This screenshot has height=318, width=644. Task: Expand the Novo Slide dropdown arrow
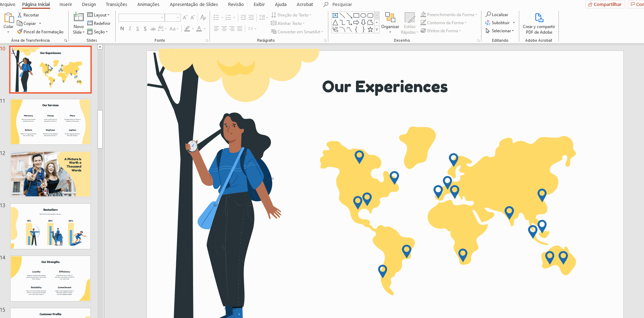(x=83, y=32)
